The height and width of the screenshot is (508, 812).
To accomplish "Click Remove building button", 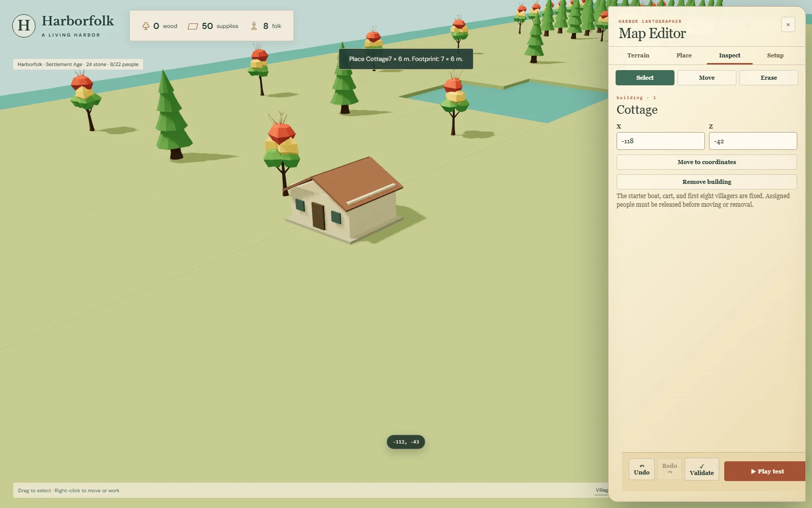I will (706, 182).
